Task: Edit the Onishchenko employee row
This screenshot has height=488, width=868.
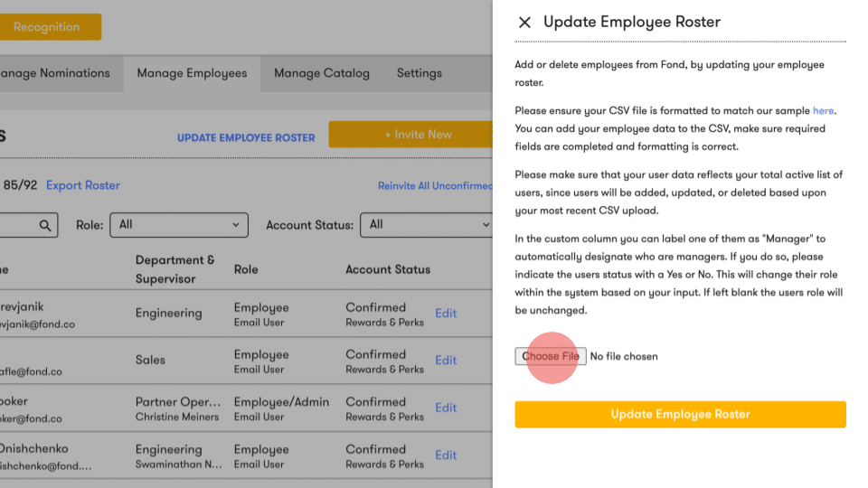Action: tap(446, 455)
